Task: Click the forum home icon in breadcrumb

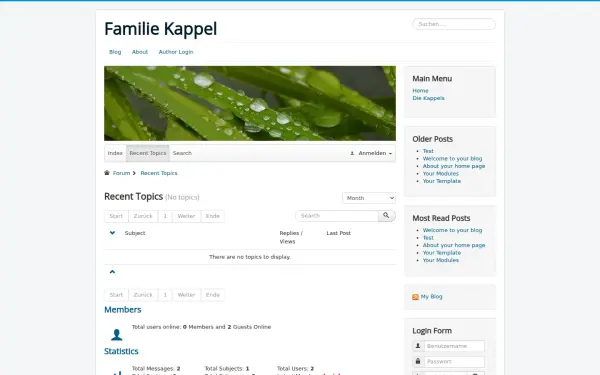Action: [x=107, y=173]
